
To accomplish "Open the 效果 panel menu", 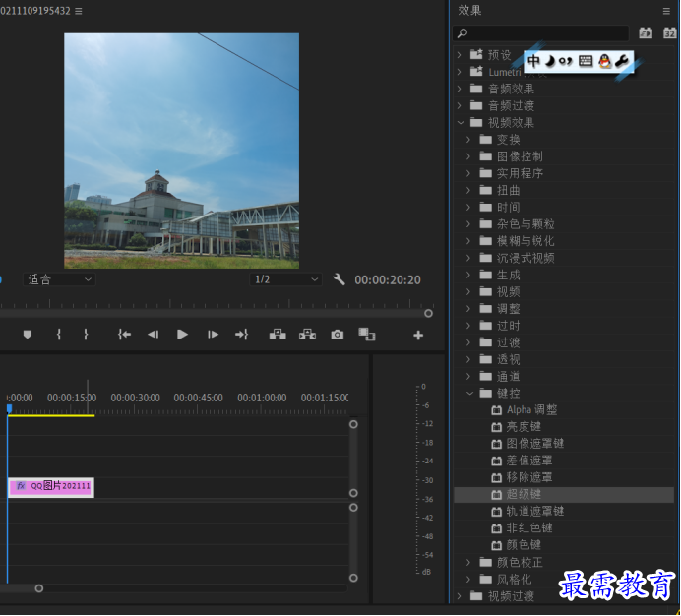I will coord(666,11).
